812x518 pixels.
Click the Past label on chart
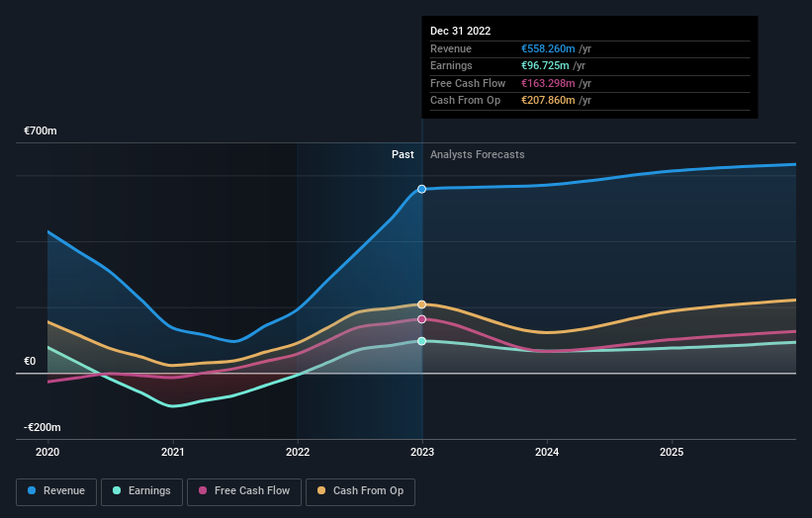pos(403,155)
